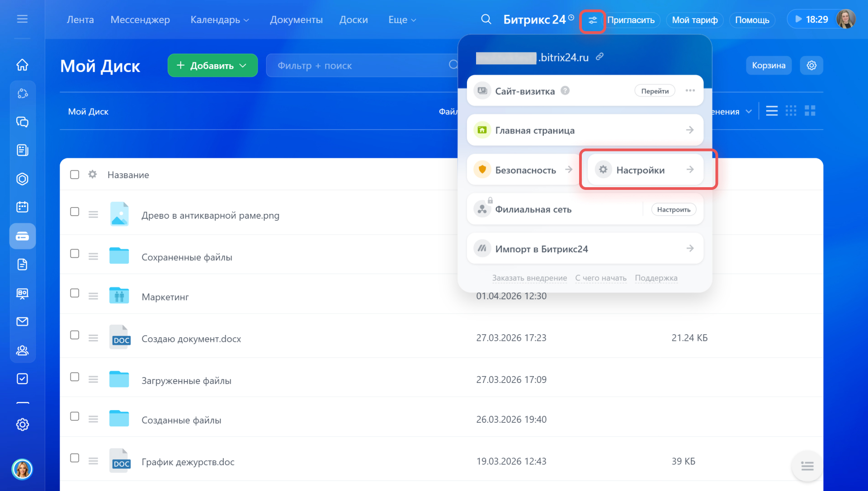
Task: Click the disk settings gear next to Корзина
Action: pos(811,66)
